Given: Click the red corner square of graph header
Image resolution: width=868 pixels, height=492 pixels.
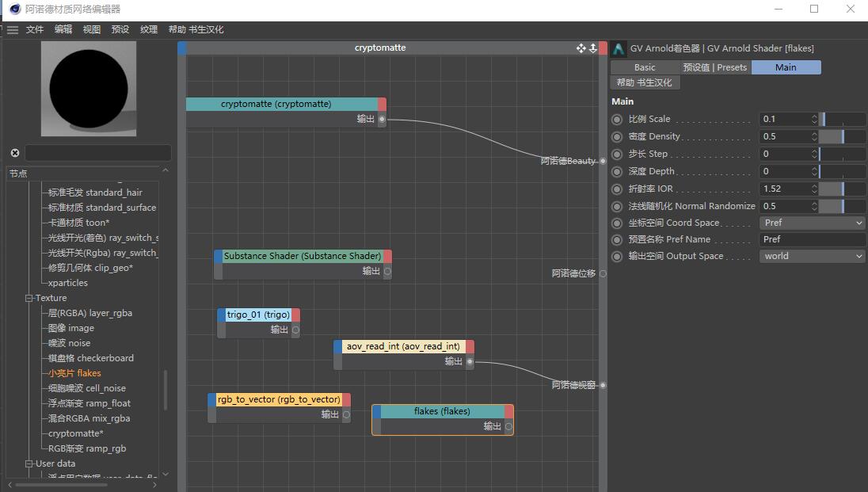Looking at the screenshot, I should coord(603,48).
